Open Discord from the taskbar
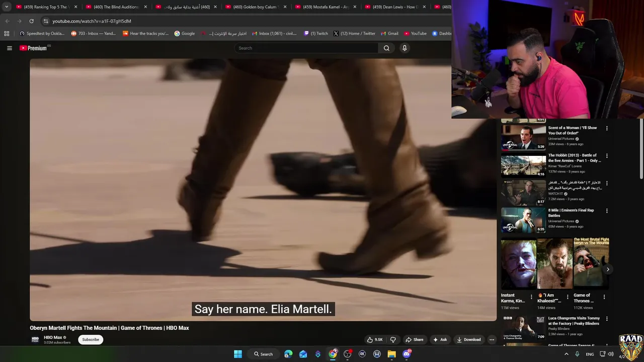Image resolution: width=644 pixels, height=362 pixels. (407, 354)
